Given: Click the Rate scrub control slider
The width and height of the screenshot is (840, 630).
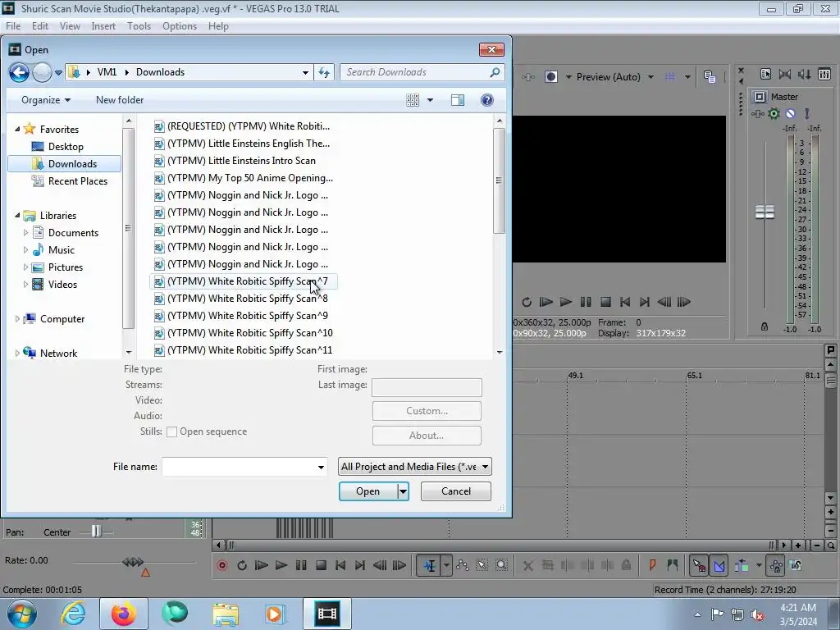Looking at the screenshot, I should pyautogui.click(x=133, y=562).
